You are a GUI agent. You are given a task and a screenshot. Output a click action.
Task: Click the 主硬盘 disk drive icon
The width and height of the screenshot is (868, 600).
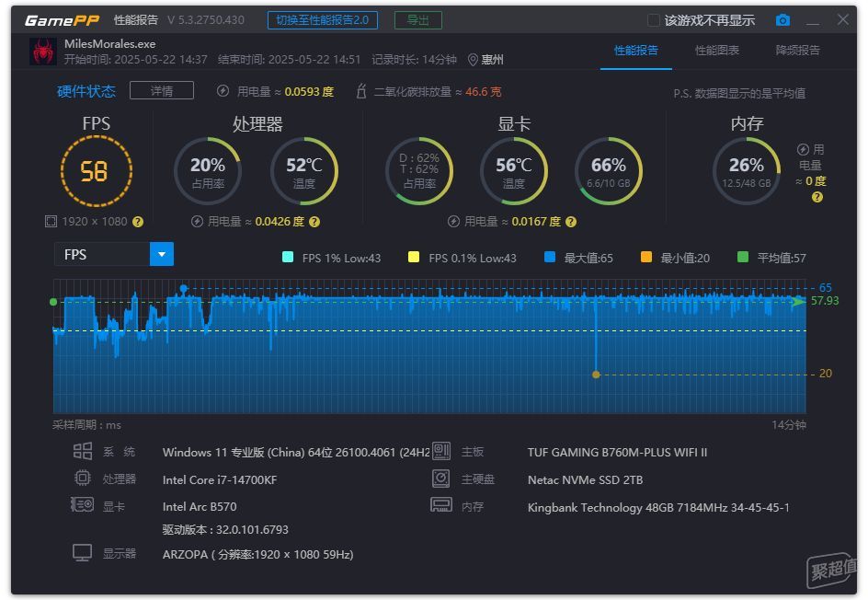click(x=441, y=479)
